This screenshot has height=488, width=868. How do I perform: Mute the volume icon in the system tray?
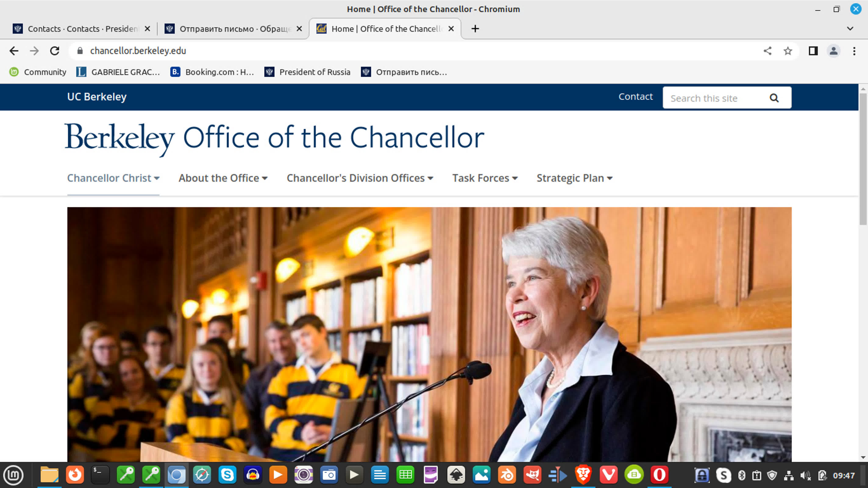[x=805, y=475]
